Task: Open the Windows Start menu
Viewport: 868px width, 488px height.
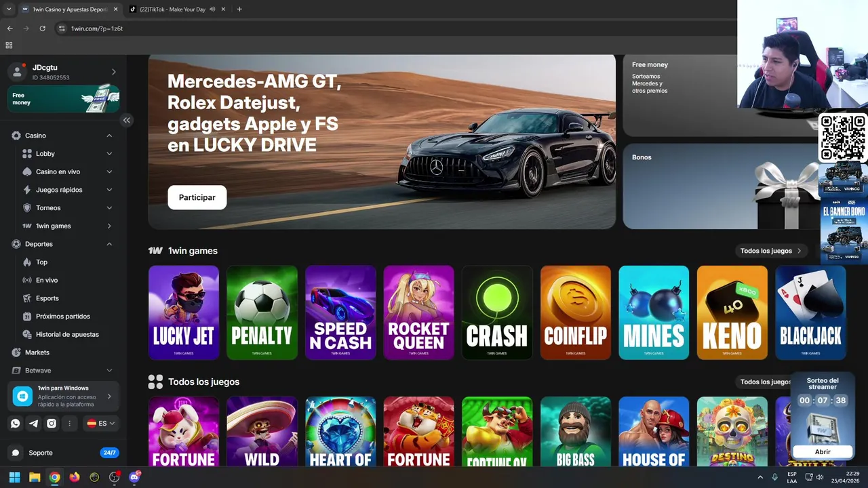Action: (x=14, y=477)
